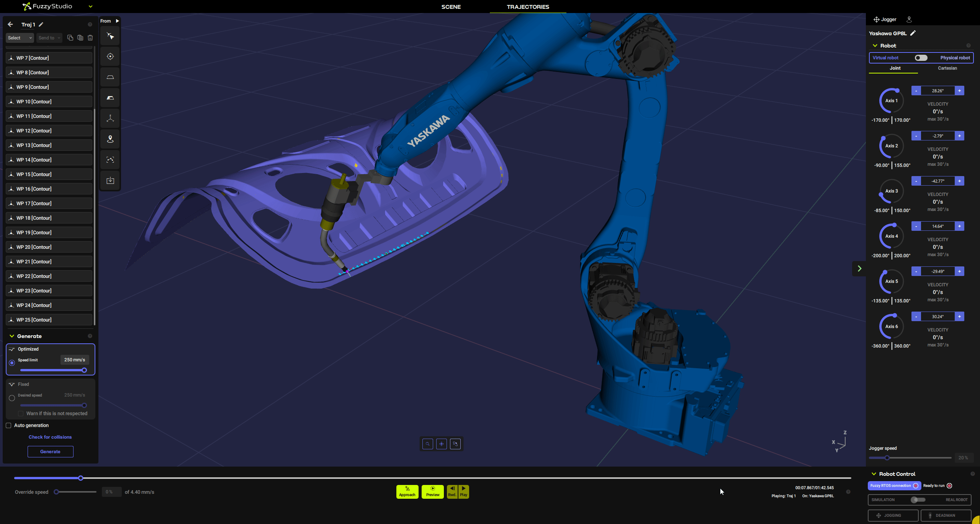
Task: Open the Jogger tab
Action: (x=885, y=20)
